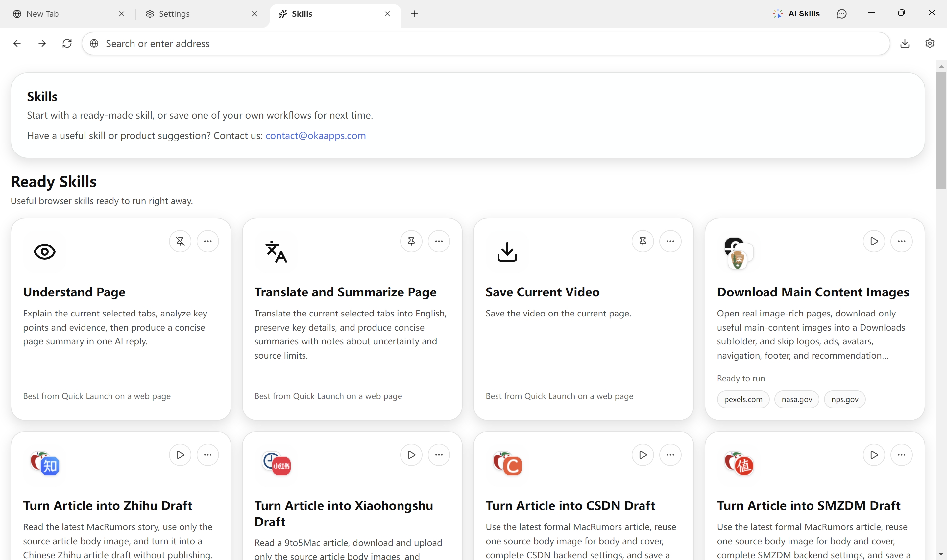
Task: Click the vertical page scrollbar thumb
Action: point(941,130)
